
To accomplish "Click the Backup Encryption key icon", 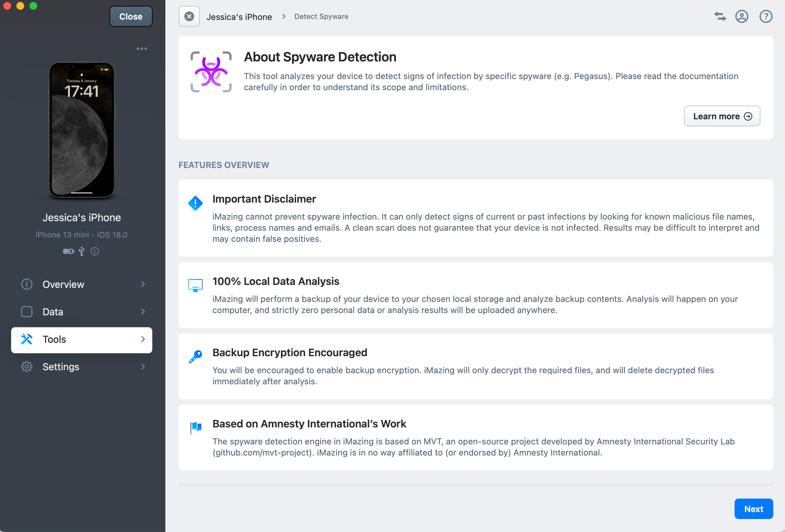I will (195, 357).
